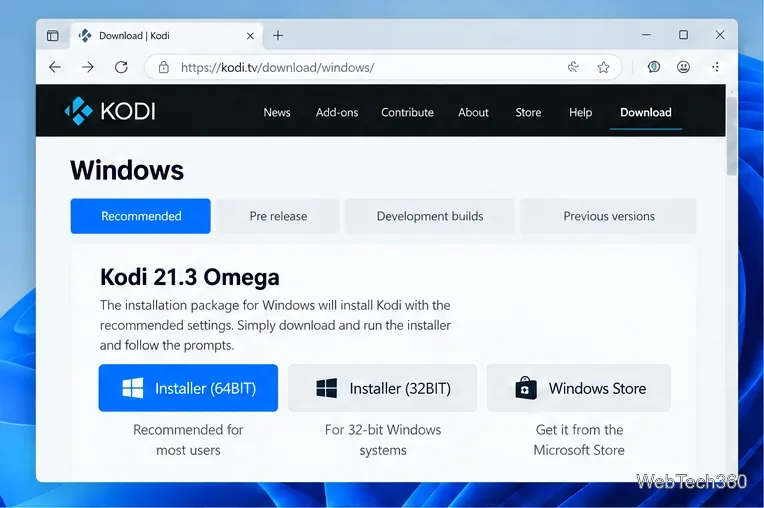Open a new browser tab

(278, 36)
